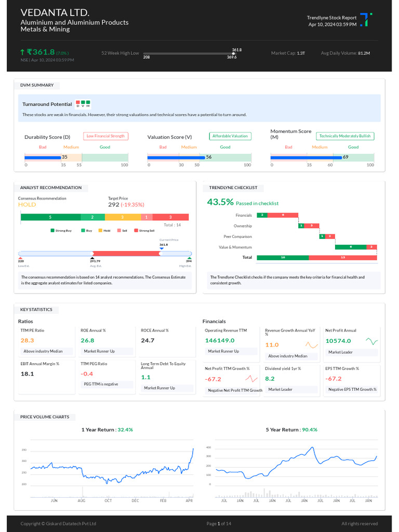
Task: Select the TRENDLYNE CHECKLIST section header
Action: coord(233,188)
